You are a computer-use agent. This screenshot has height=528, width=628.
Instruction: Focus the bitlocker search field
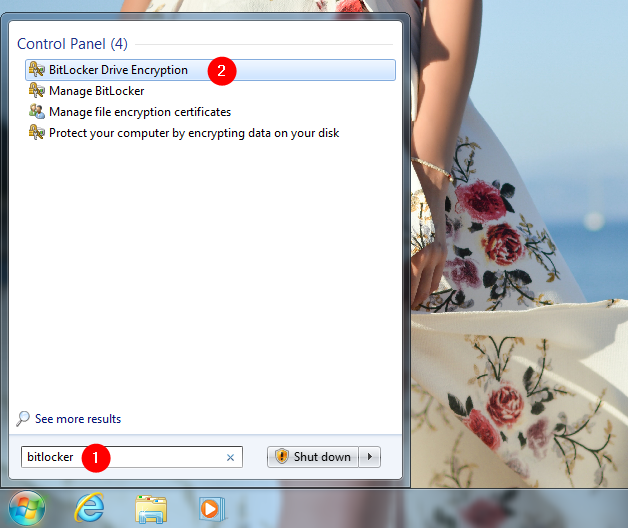pos(132,457)
